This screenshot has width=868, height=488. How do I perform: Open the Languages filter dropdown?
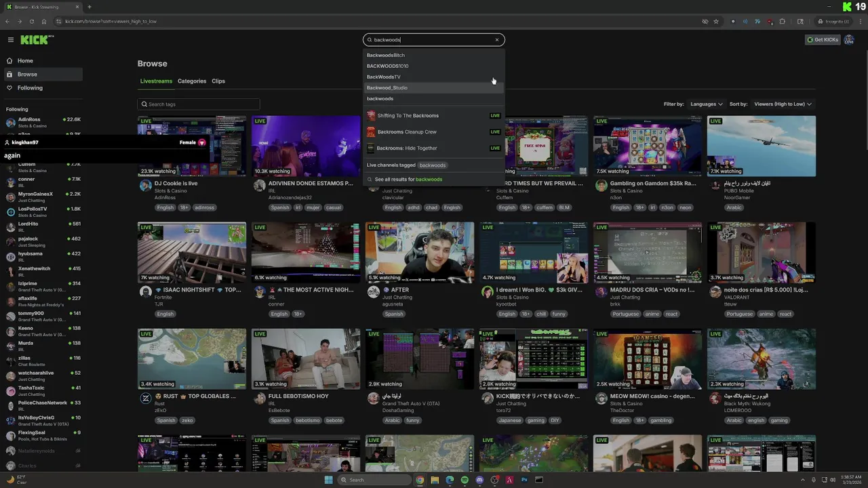coord(706,104)
